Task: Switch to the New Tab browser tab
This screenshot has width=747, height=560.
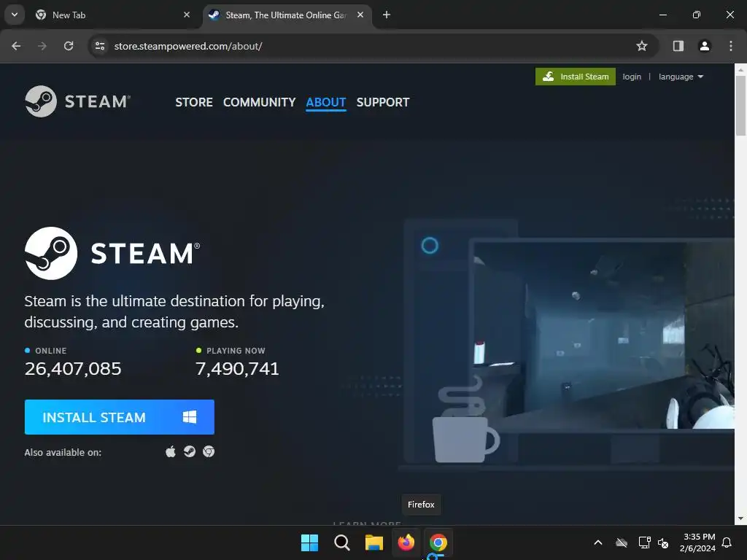Action: pos(112,15)
